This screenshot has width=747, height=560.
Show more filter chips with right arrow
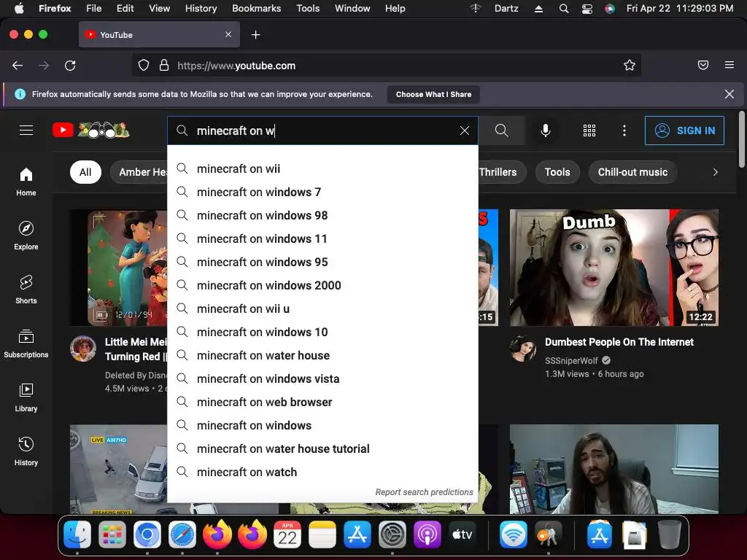[x=715, y=172]
